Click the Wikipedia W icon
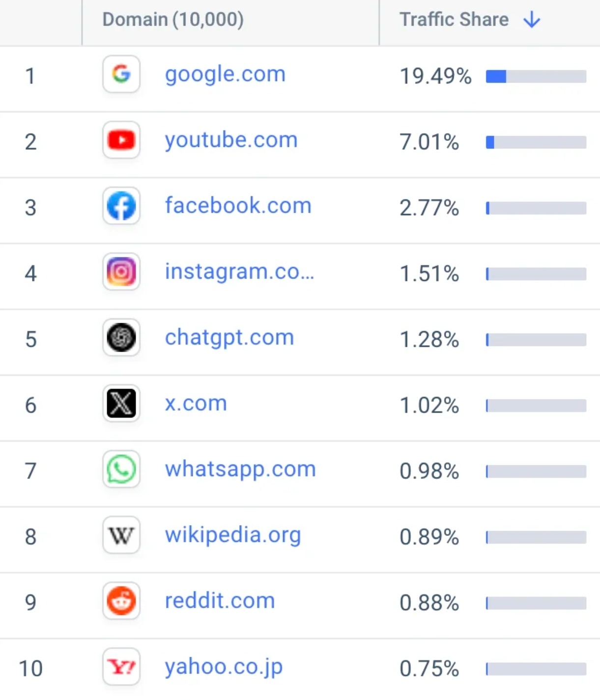This screenshot has width=600, height=700. (121, 535)
